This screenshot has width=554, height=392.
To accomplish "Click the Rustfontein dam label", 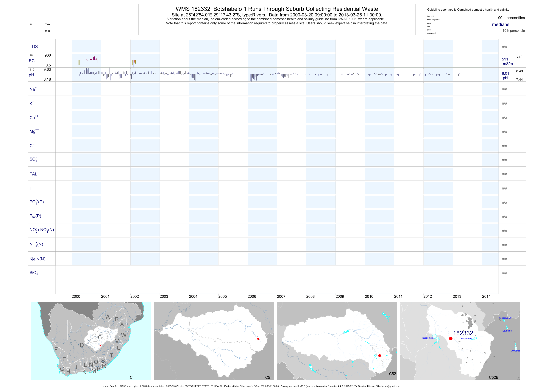I will click(427, 338).
